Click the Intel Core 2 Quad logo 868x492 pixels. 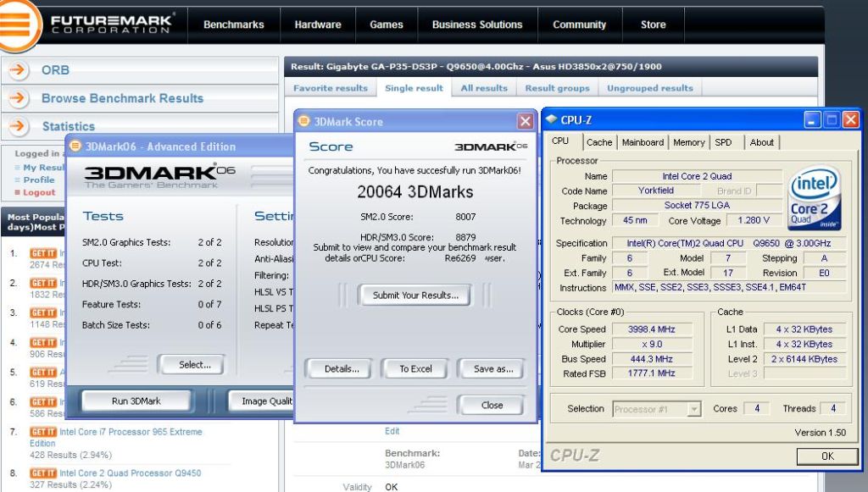[x=815, y=200]
